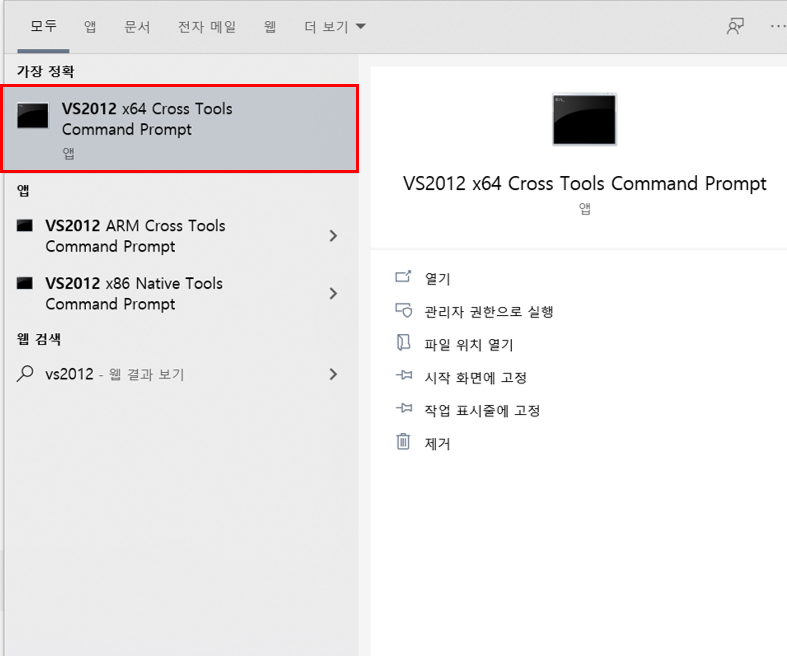Choose 작업 표시줄에 고정
This screenshot has width=787, height=657.
[482, 411]
